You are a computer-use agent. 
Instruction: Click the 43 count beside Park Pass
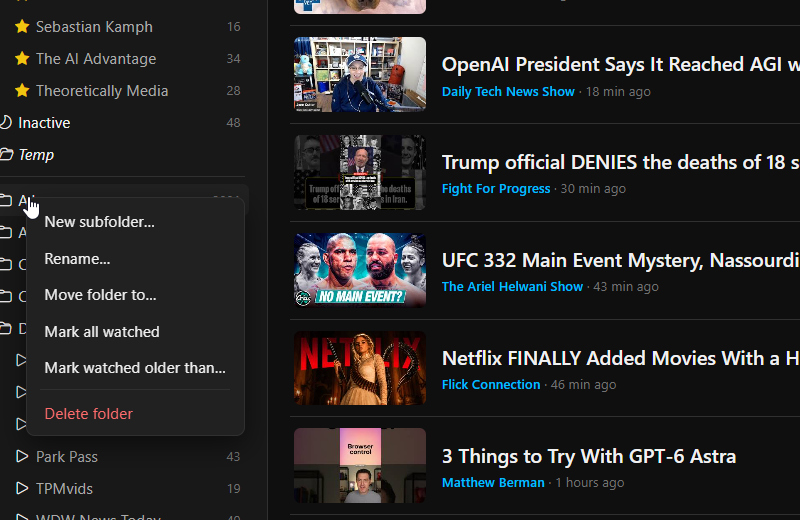coord(233,456)
